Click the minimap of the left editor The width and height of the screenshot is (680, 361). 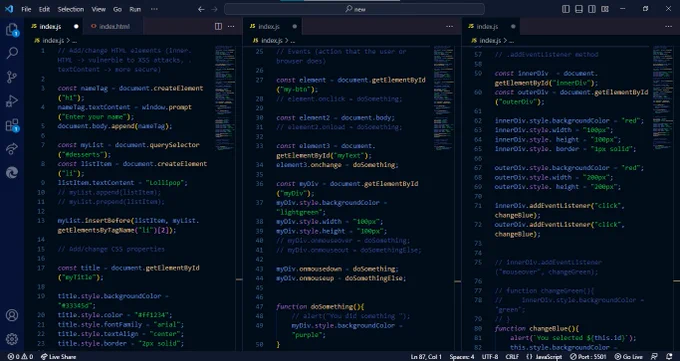click(225, 98)
